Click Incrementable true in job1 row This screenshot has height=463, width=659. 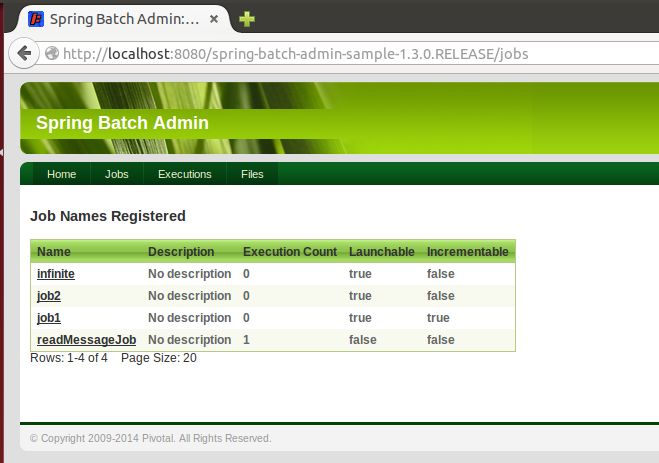click(438, 318)
